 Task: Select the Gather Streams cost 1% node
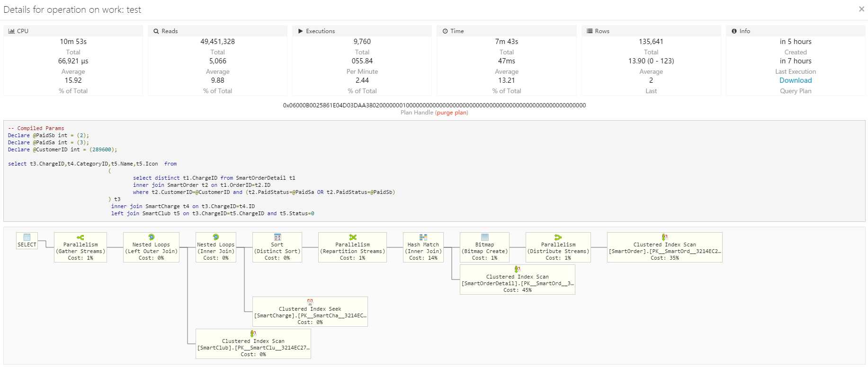[81, 247]
